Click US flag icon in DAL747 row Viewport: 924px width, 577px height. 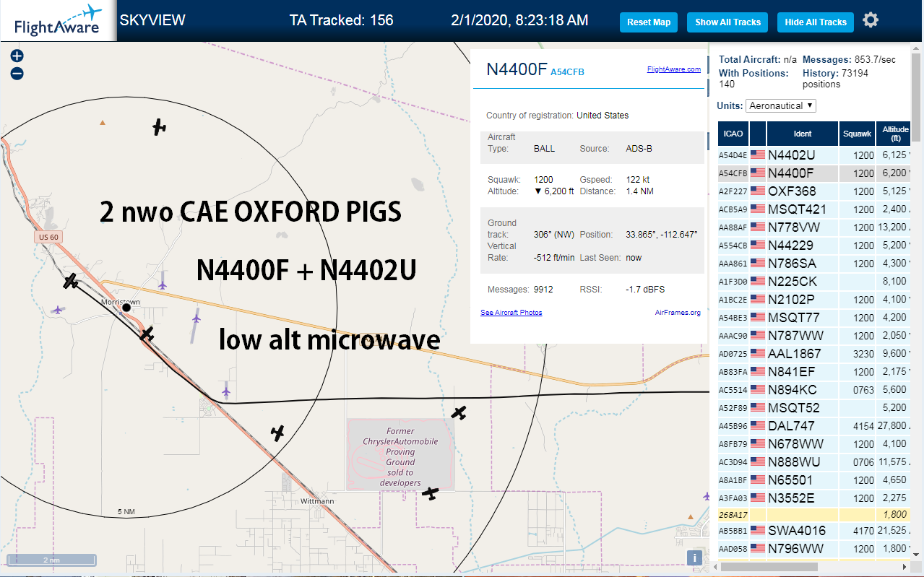758,425
